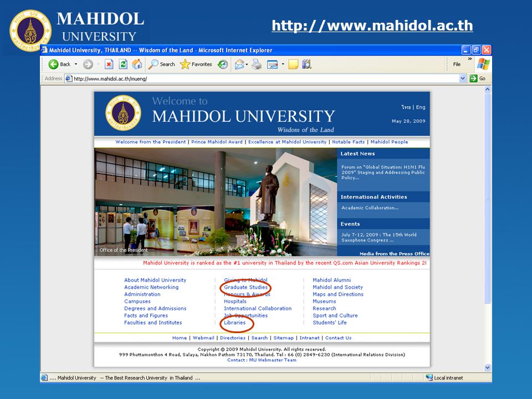Click the Print icon
The width and height of the screenshot is (532, 399).
point(257,64)
